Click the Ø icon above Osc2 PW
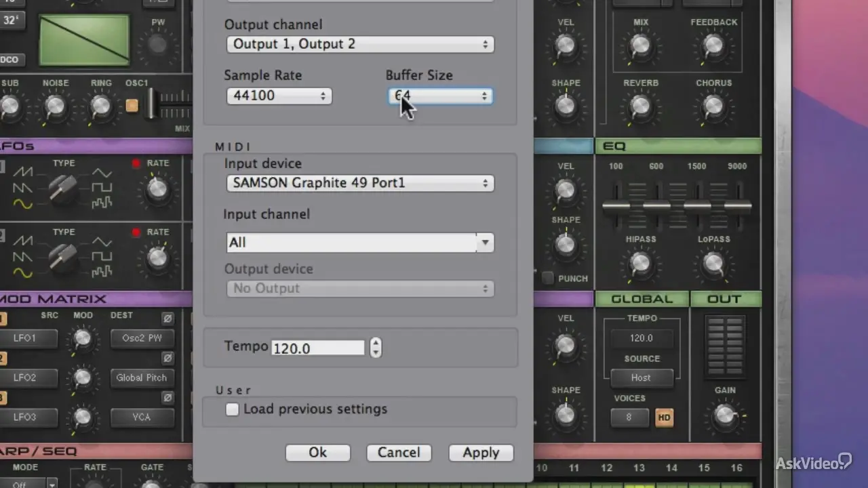Screen dimensions: 868x488 coord(167,319)
